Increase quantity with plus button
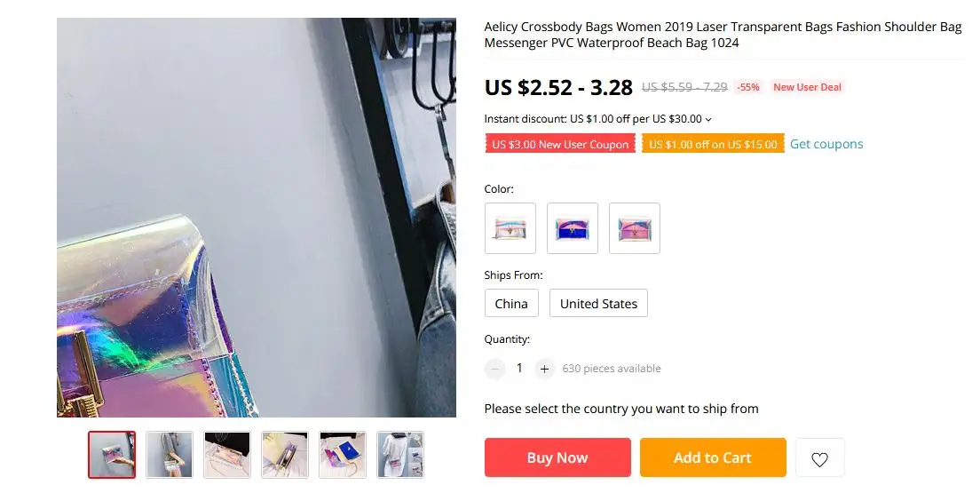 pyautogui.click(x=544, y=369)
